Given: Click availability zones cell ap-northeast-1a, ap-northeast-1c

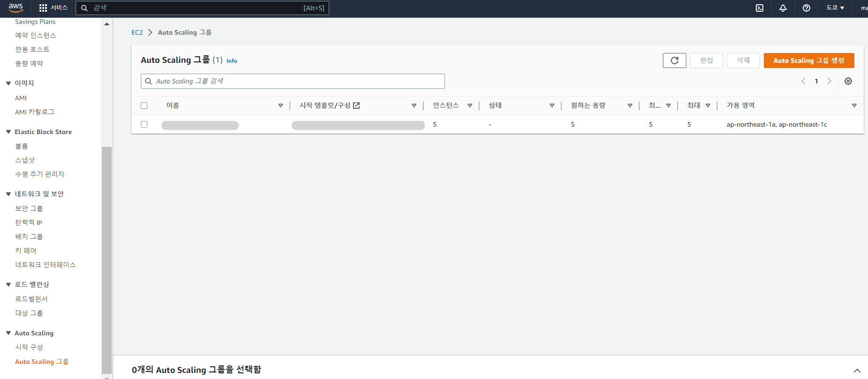Looking at the screenshot, I should tap(777, 124).
